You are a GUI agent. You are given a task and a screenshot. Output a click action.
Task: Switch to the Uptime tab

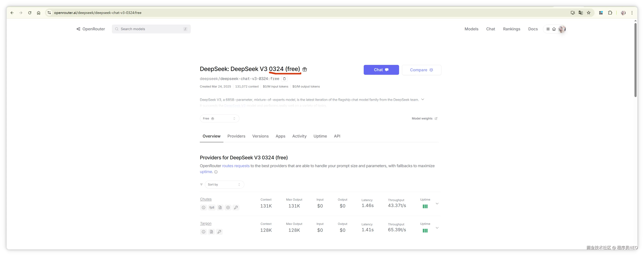pyautogui.click(x=320, y=136)
